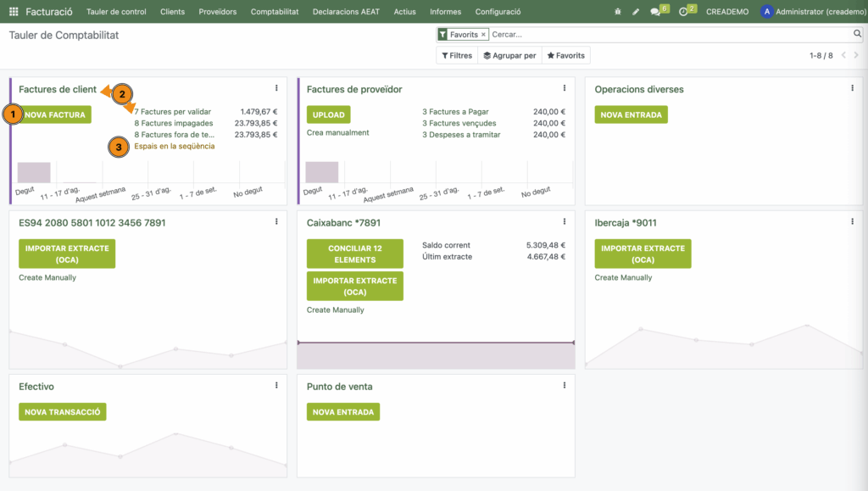Click the debug bug icon
The width and height of the screenshot is (868, 491).
(x=617, y=12)
